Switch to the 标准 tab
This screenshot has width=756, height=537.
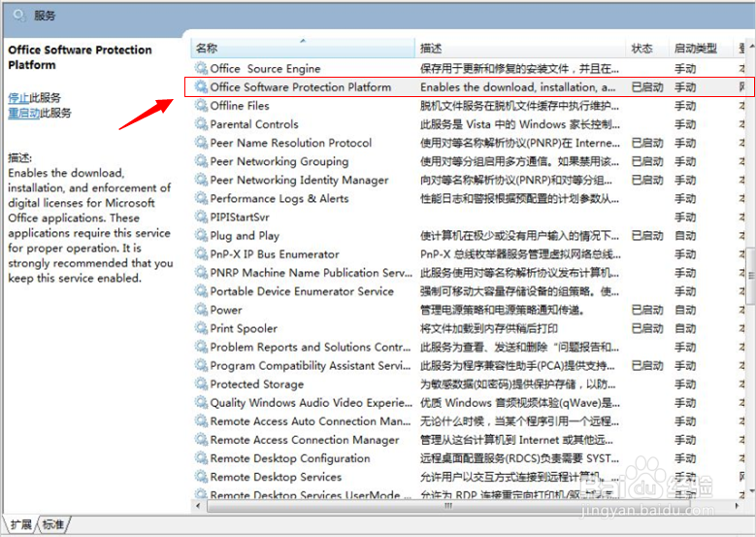coord(53,524)
